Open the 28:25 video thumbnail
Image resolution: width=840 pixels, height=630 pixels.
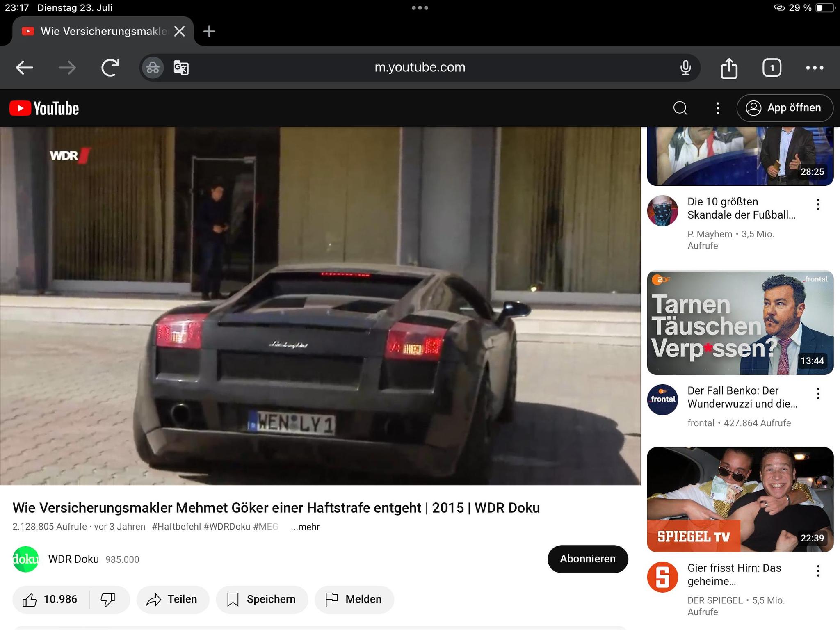pyautogui.click(x=740, y=156)
